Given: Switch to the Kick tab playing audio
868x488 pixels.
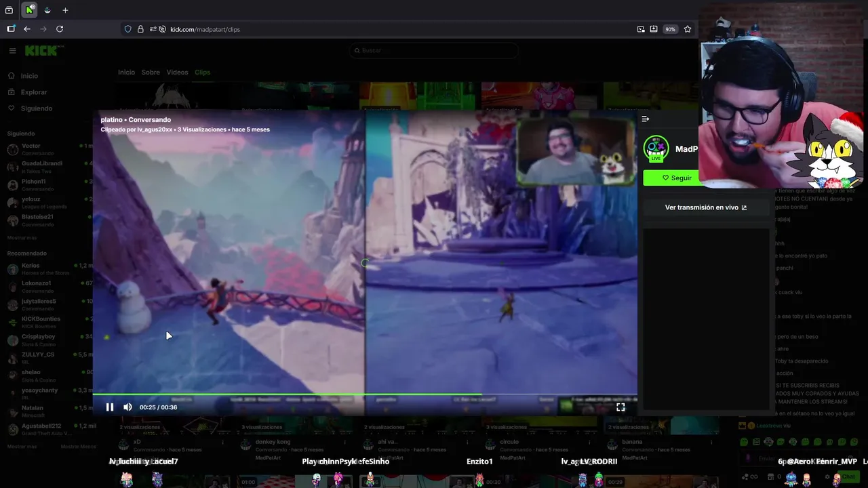Looking at the screenshot, I should [30, 10].
